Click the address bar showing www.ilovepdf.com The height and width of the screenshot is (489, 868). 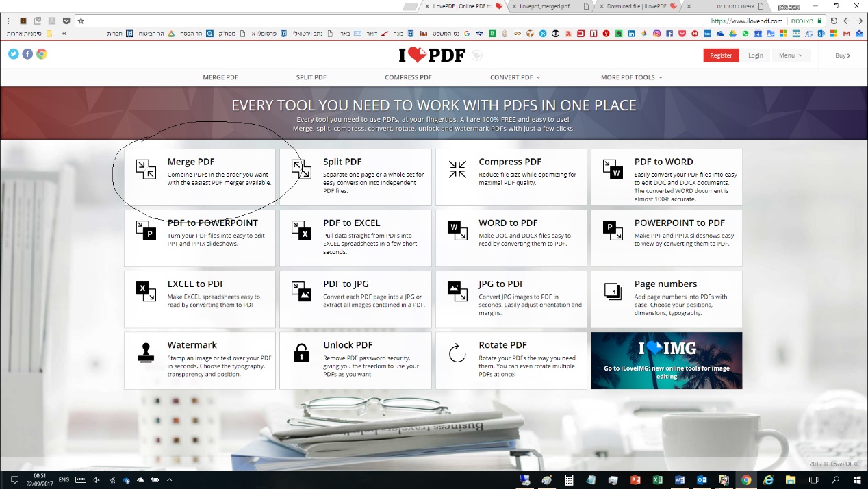pyautogui.click(x=452, y=21)
